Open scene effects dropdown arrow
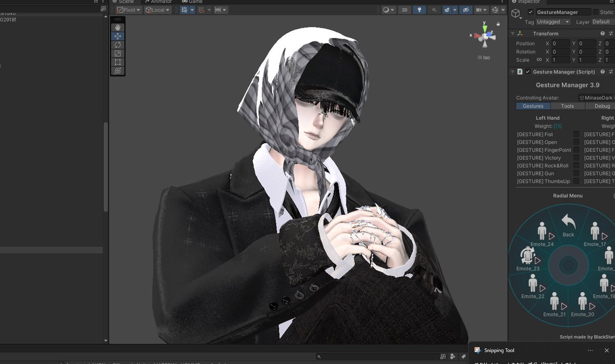615x364 pixels. pyautogui.click(x=454, y=10)
